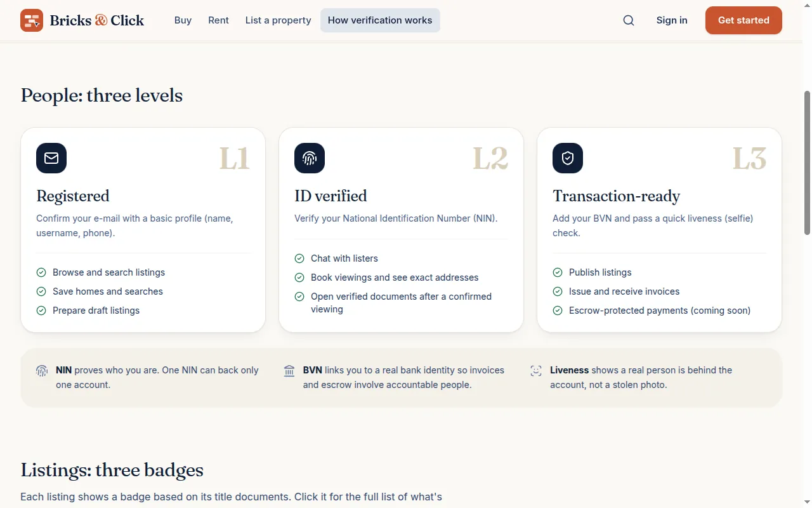Click 'Chat with listers' text
Viewport: 812px width, 508px height.
pos(344,258)
